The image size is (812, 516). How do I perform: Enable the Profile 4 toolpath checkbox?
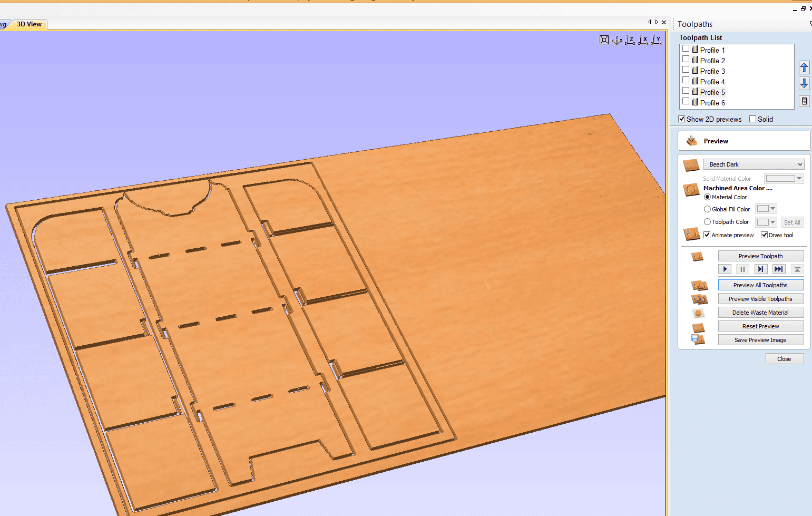[x=686, y=80]
